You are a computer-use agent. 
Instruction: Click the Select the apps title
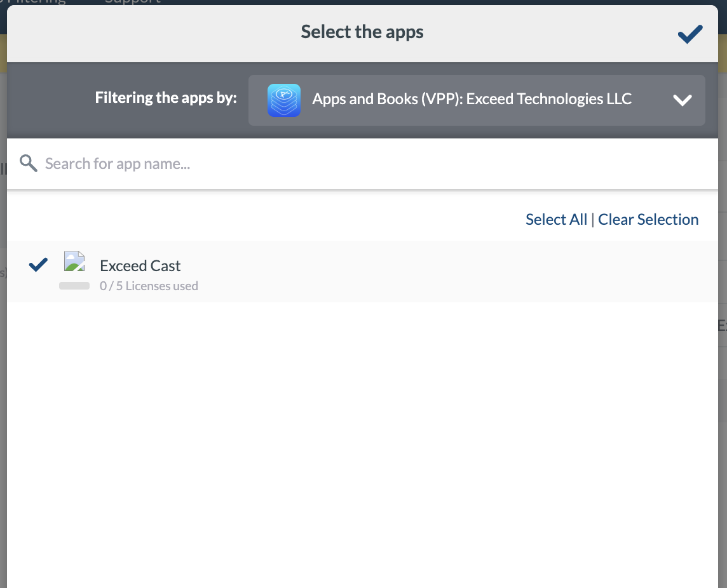tap(362, 32)
